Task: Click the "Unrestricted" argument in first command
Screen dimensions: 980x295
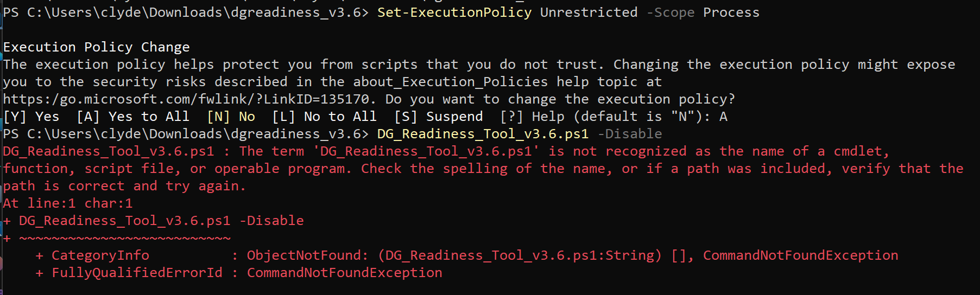Action: point(589,12)
